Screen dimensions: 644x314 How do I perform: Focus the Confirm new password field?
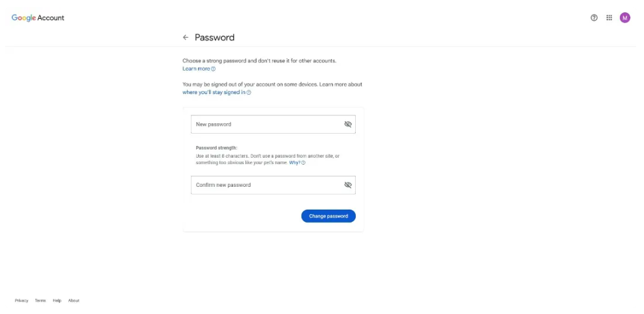273,185
